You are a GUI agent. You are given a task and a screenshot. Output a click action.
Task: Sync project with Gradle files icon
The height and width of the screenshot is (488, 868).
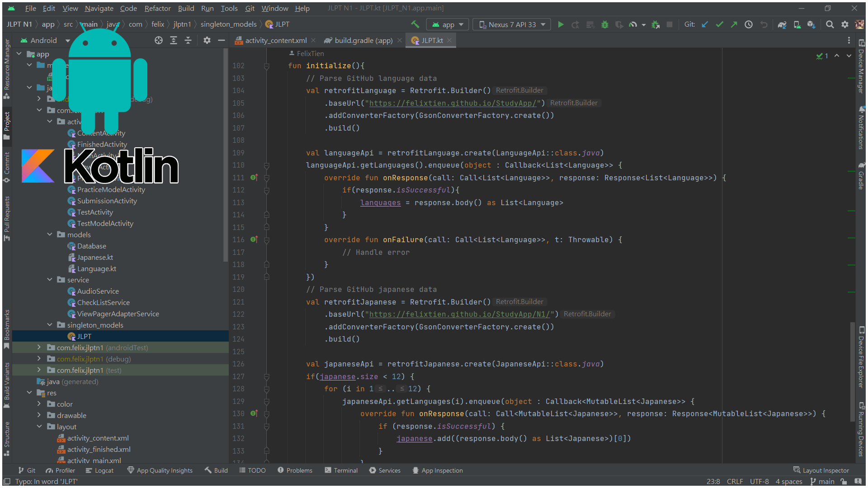tap(782, 24)
